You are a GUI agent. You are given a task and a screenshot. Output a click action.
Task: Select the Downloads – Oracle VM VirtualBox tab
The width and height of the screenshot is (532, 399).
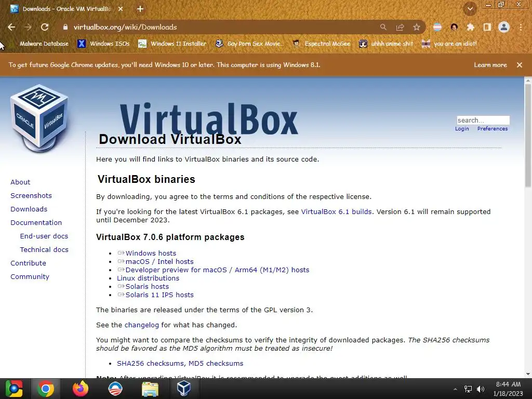(67, 9)
